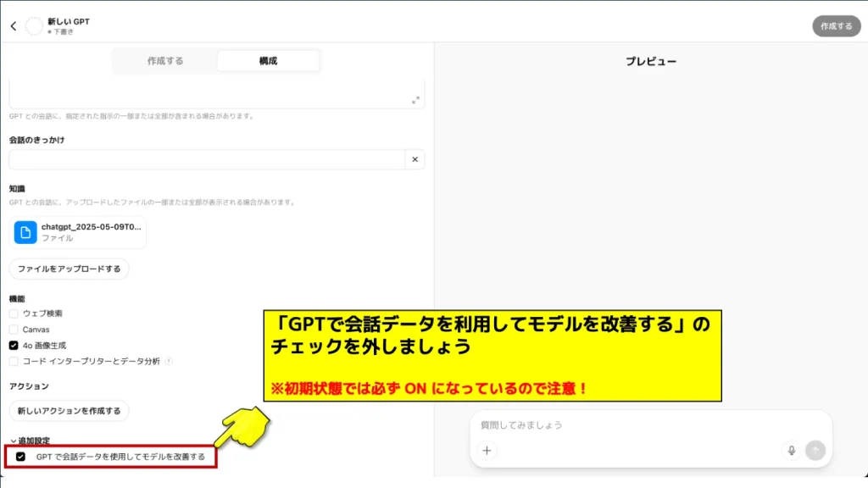
Task: Click the instructions text area above the hint
Action: pos(217,94)
